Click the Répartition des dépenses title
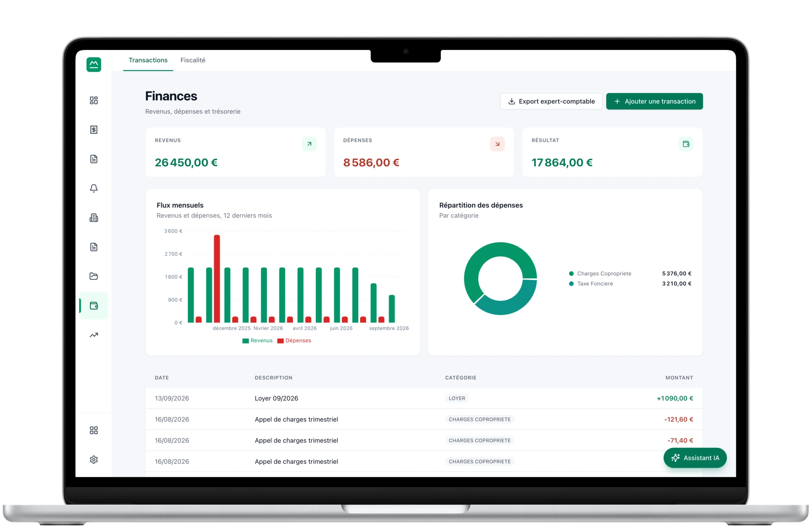 point(481,205)
